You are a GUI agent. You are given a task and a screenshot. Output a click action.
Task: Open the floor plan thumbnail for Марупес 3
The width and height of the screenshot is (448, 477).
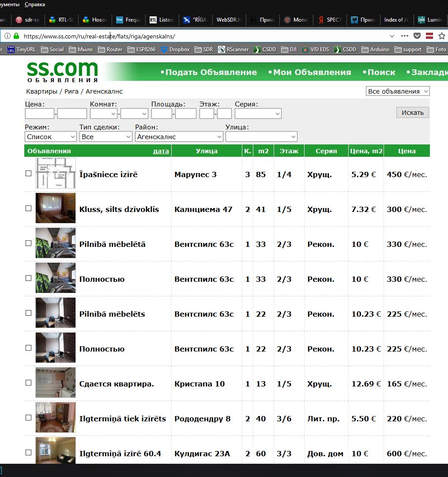[x=56, y=173]
